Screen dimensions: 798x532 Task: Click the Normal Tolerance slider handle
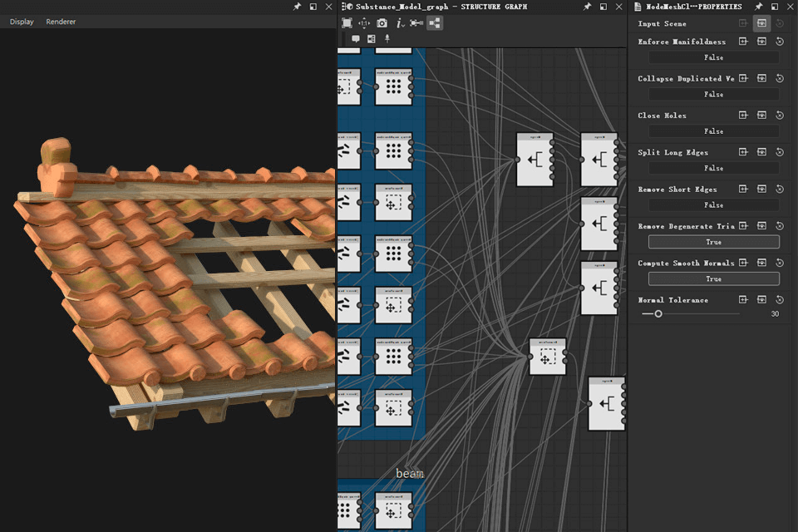[x=658, y=314]
